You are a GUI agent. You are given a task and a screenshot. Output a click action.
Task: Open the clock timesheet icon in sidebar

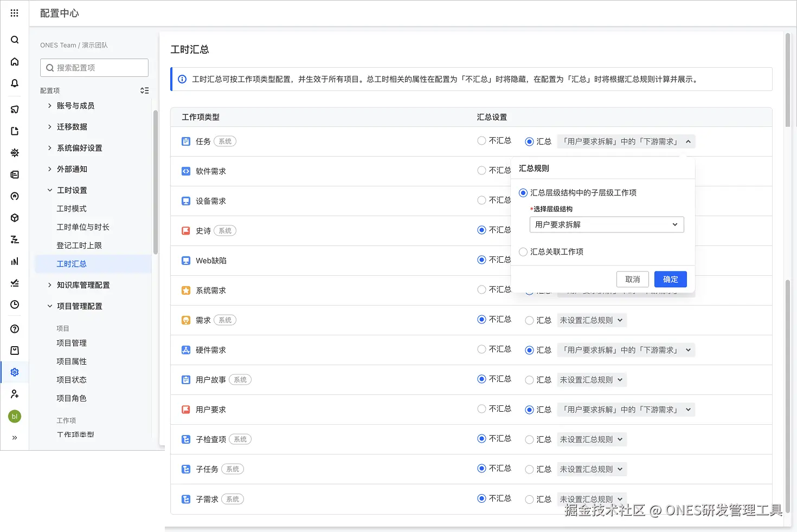click(x=15, y=304)
